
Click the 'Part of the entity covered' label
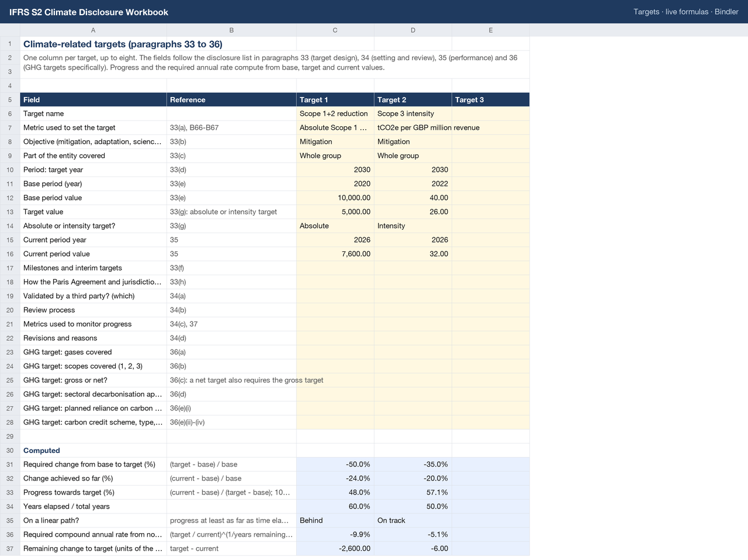pyautogui.click(x=64, y=156)
